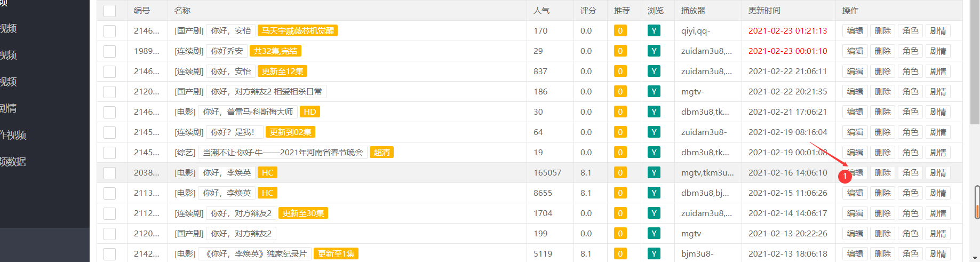
Task: Click the 超清 tag on 河南省春节晚会 row
Action: [x=381, y=153]
